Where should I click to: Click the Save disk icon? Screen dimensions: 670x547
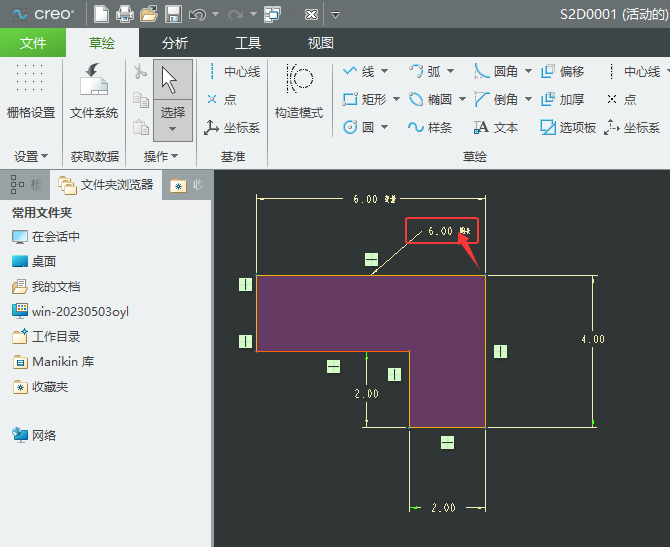tap(173, 14)
